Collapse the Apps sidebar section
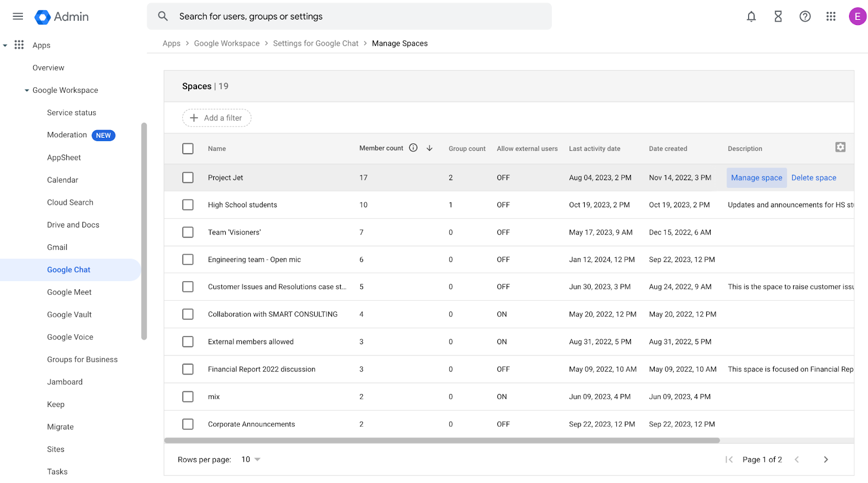Viewport: 868px width, 483px height. (x=5, y=46)
